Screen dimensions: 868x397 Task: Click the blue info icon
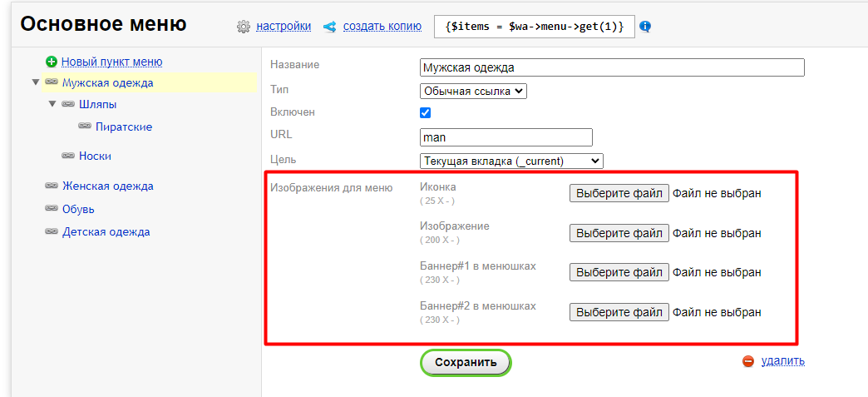[x=645, y=27]
